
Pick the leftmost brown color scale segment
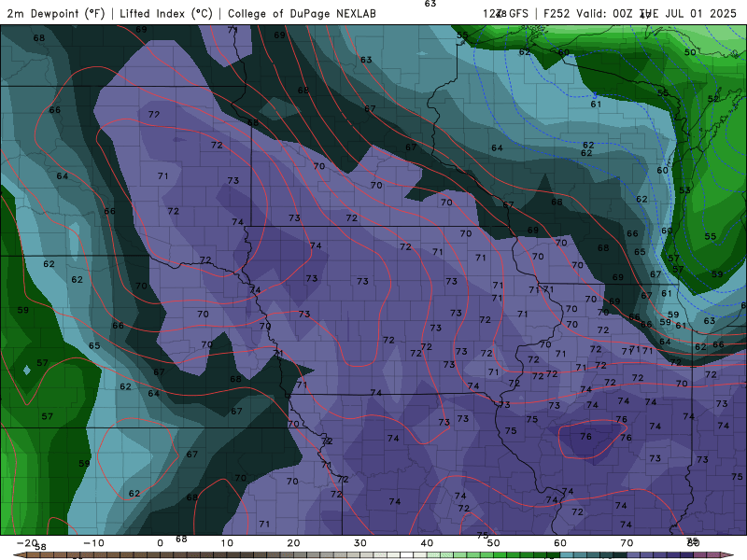(34, 555)
